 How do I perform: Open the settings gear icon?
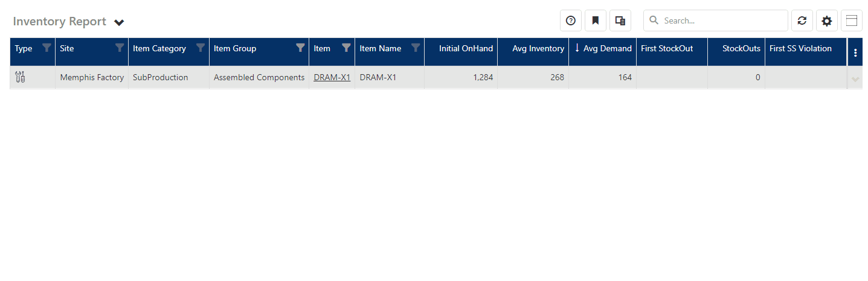[827, 21]
